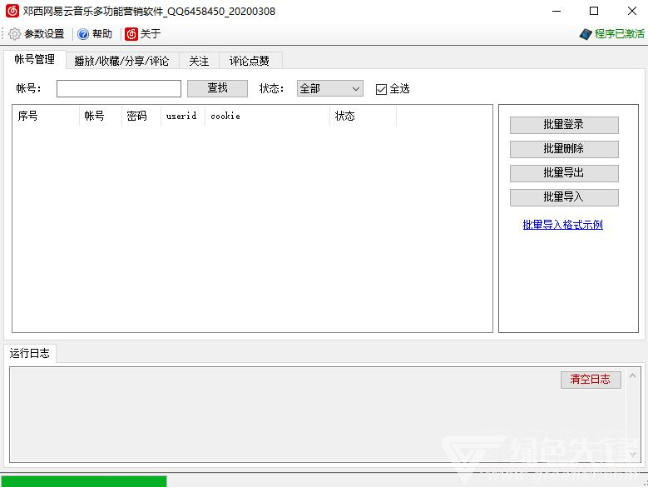Click the log scrollbar down arrow
Image resolution: width=649 pixels, height=489 pixels.
point(632,454)
